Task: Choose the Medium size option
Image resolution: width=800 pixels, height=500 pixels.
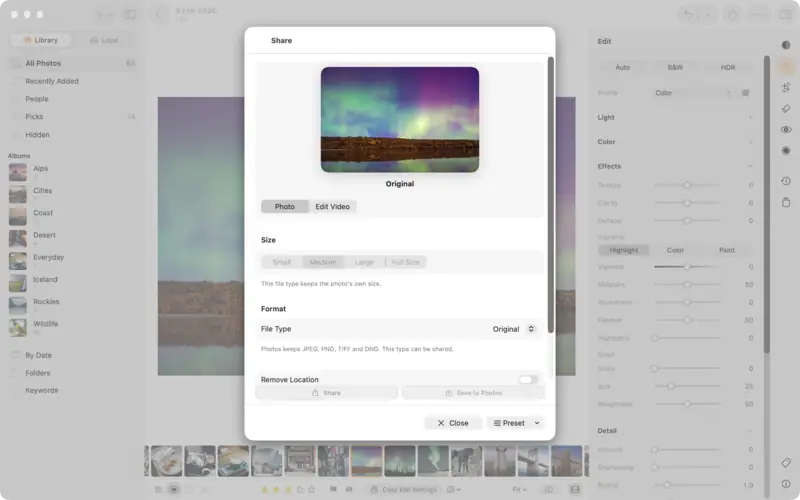Action: (323, 262)
